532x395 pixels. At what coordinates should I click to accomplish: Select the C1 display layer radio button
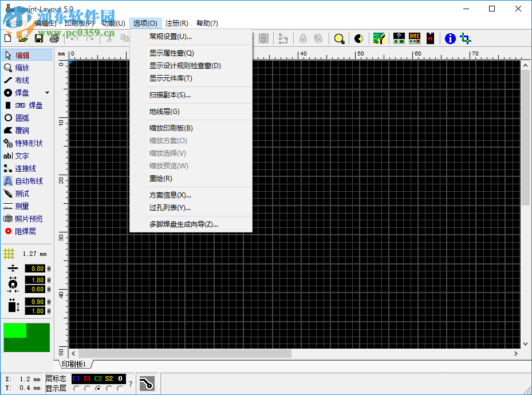76,389
